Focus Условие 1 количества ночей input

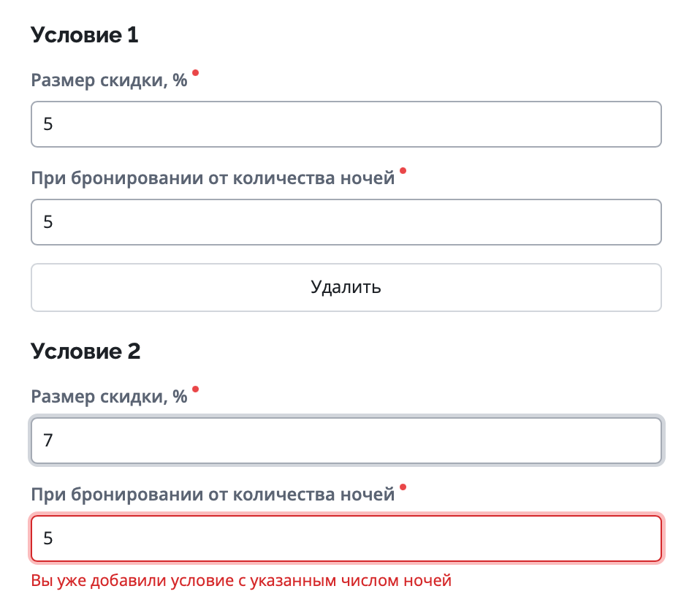click(x=346, y=222)
